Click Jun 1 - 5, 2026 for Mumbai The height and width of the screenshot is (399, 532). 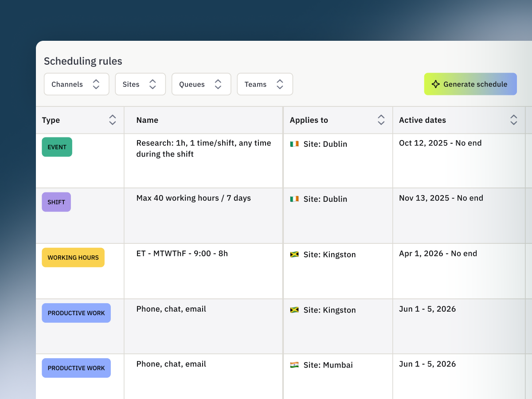click(x=427, y=364)
